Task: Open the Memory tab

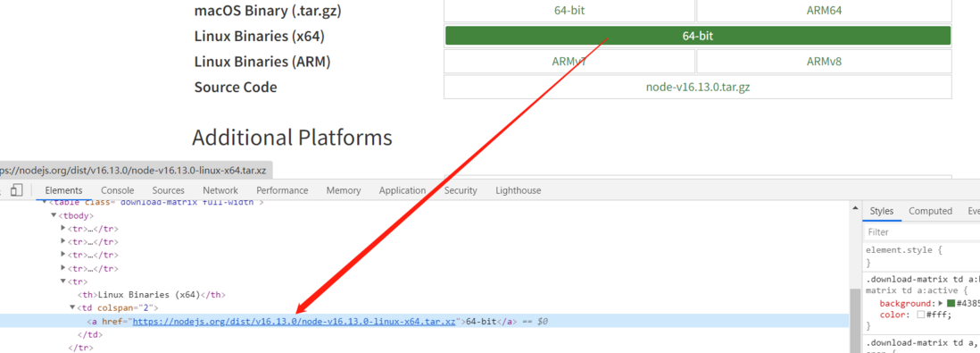Action: (x=343, y=190)
